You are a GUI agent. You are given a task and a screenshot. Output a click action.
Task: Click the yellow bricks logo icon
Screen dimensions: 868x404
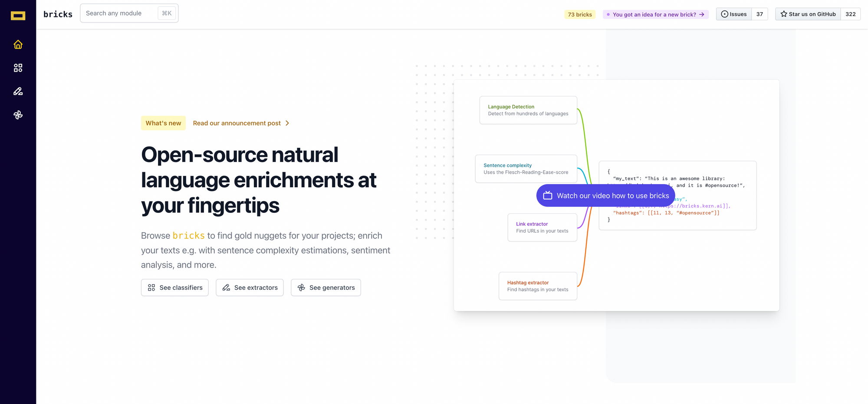click(18, 16)
